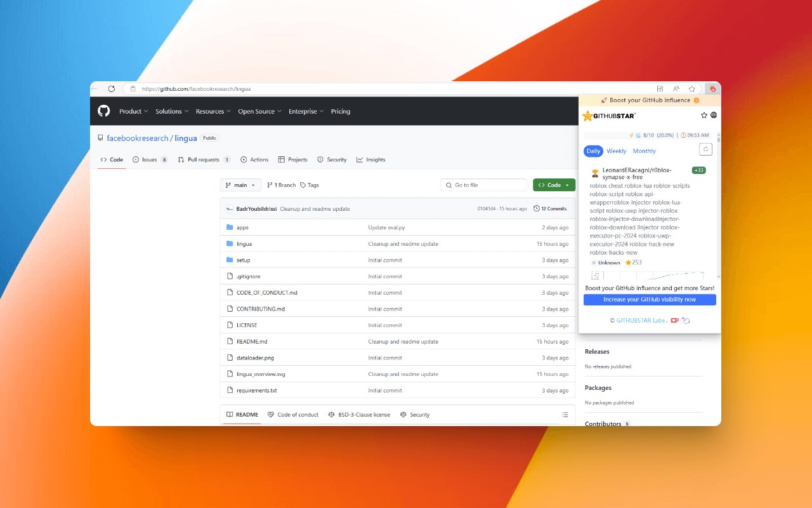Open the Code of conduct tab
812x508 pixels.
[293, 415]
